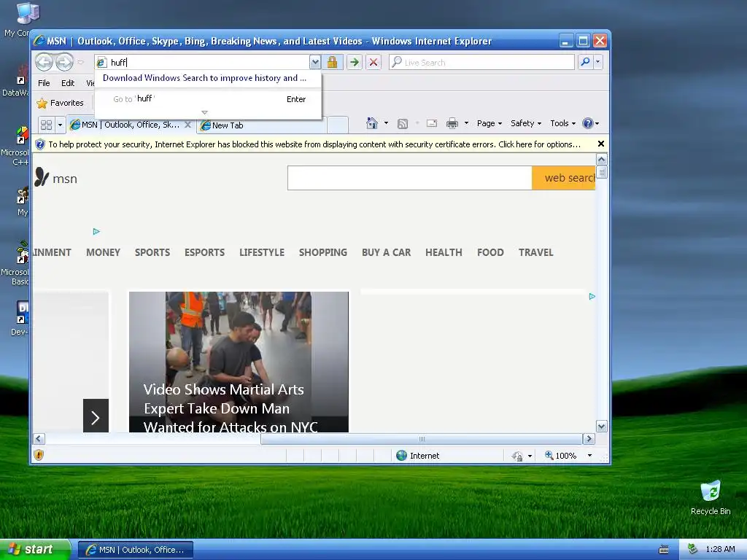Select Download Windows Search suggestion
This screenshot has width=747, height=560.
(x=204, y=78)
